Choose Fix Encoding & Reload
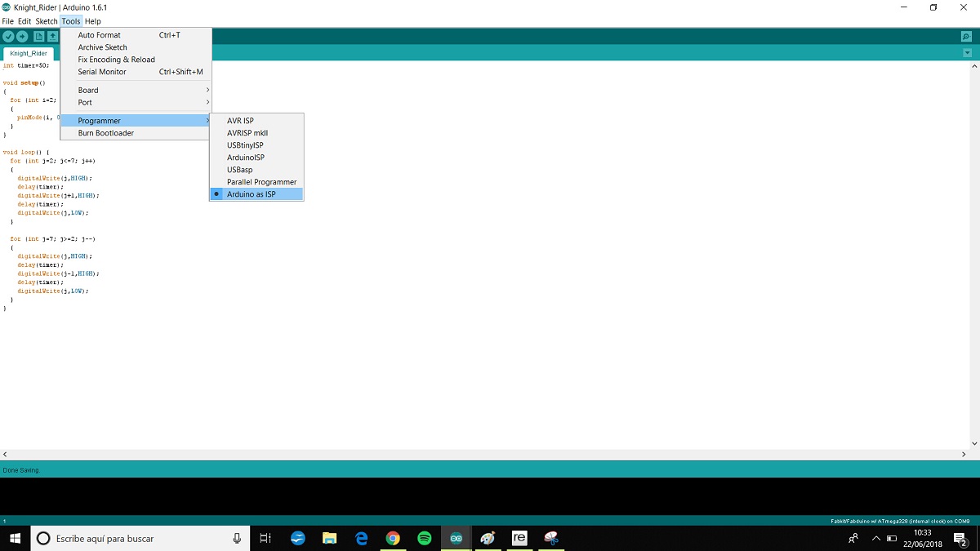Screen dimensions: 980x551 tap(136, 60)
